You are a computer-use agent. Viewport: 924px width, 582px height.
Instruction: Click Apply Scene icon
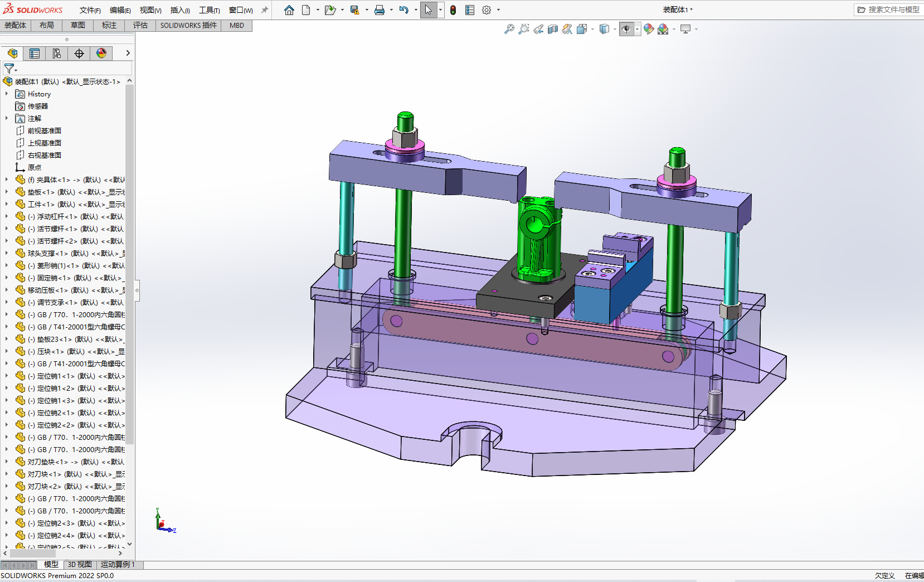pyautogui.click(x=663, y=29)
